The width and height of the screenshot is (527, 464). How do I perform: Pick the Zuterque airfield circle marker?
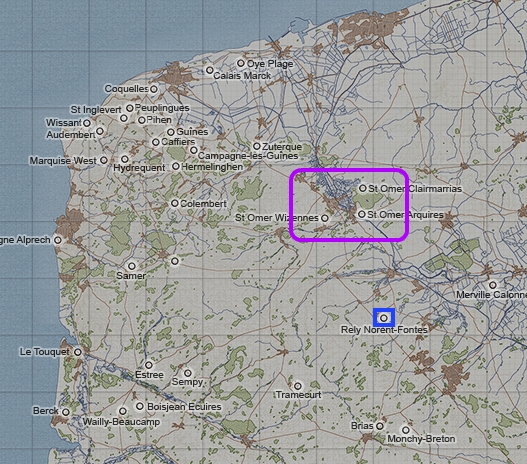coord(256,146)
